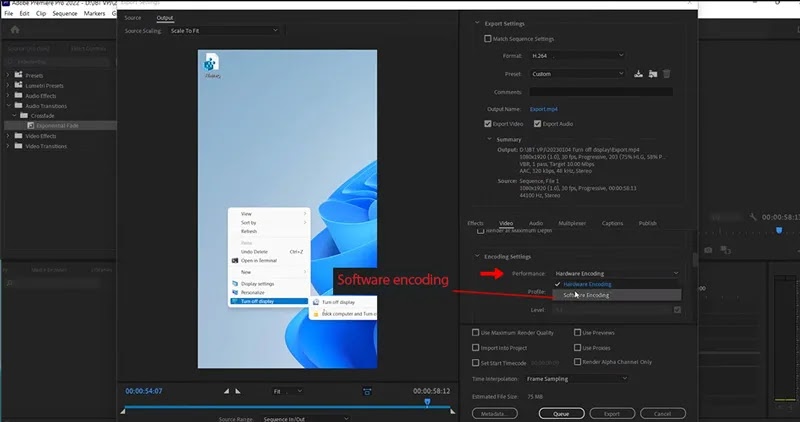Click the 00:00:54:07 current timecode
Viewport: 800px width, 422px height.
144,391
